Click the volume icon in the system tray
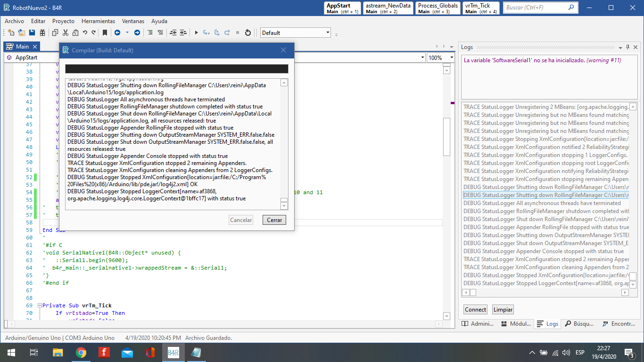The height and width of the screenshot is (362, 644). coord(566,352)
